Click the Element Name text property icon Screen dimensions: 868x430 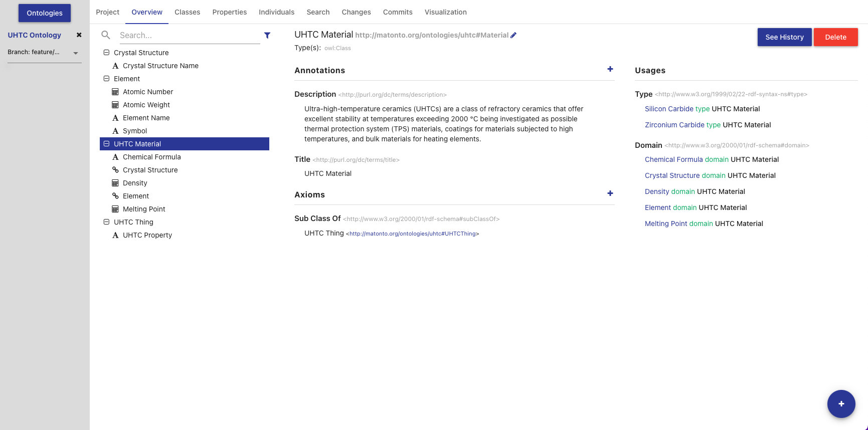point(115,118)
